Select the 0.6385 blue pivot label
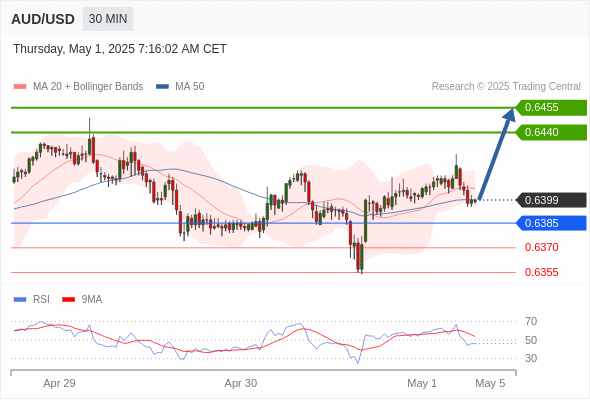The height and width of the screenshot is (400, 590). coord(551,223)
